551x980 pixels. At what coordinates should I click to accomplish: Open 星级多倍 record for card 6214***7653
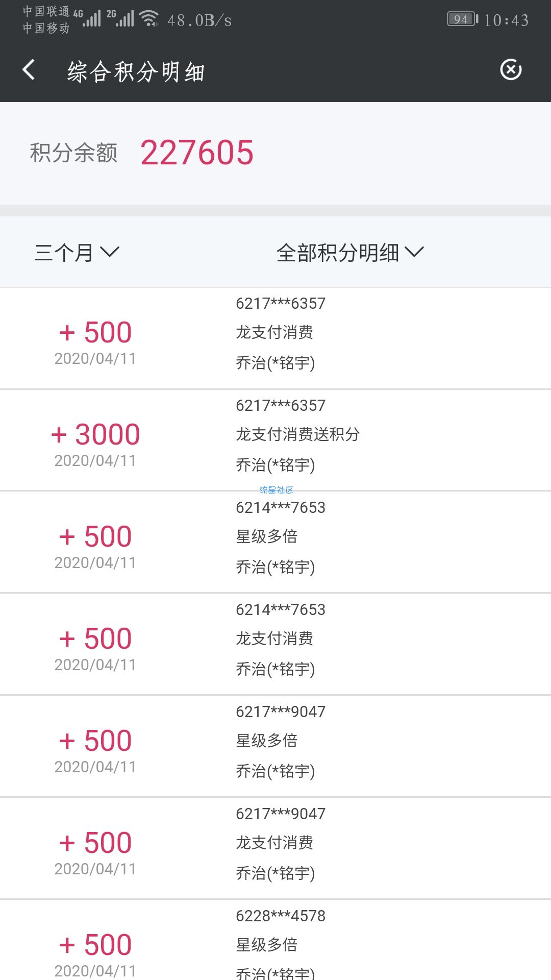(x=275, y=542)
